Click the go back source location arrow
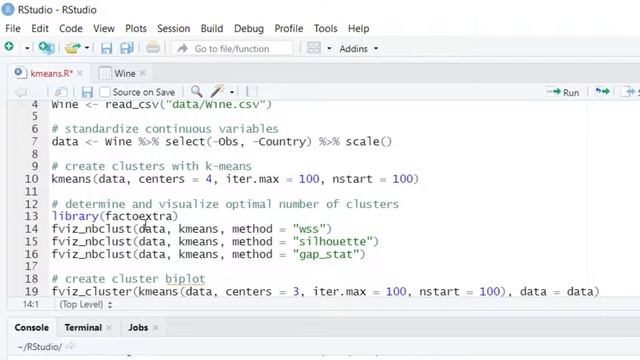The image size is (640, 360). point(21,92)
